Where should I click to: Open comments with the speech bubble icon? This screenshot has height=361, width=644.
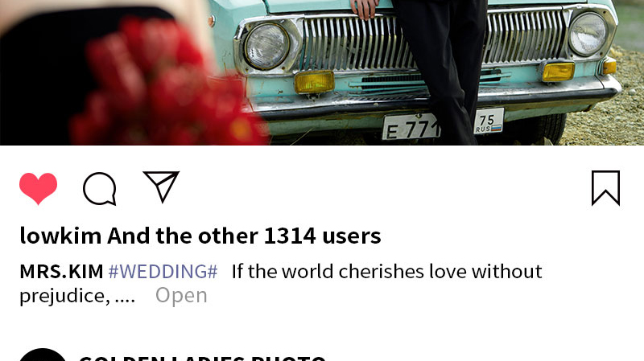tap(100, 188)
